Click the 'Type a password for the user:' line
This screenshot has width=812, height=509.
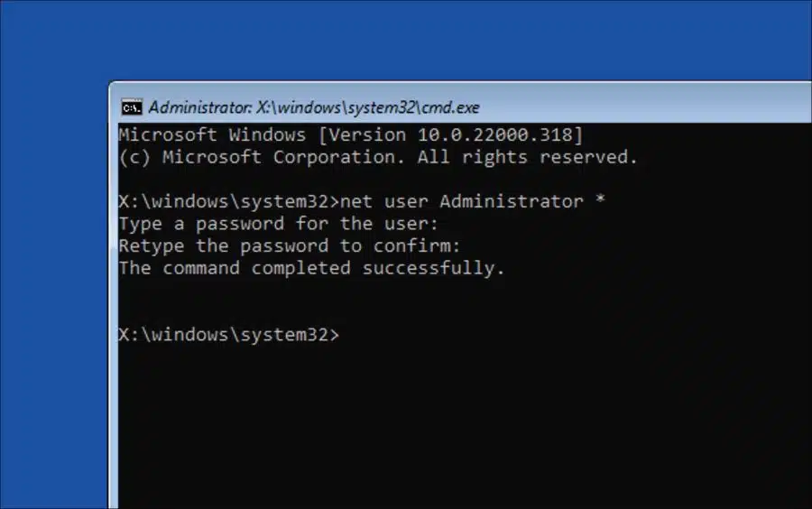[279, 224]
